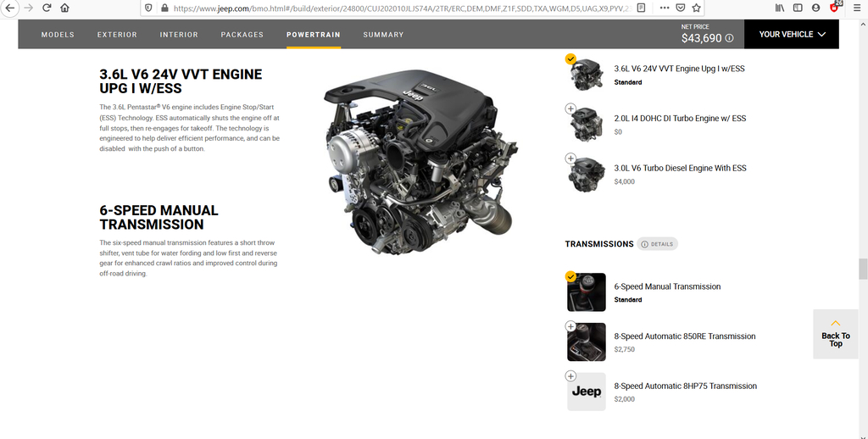Switch to the Exterior step
The image size is (868, 439).
coord(117,34)
